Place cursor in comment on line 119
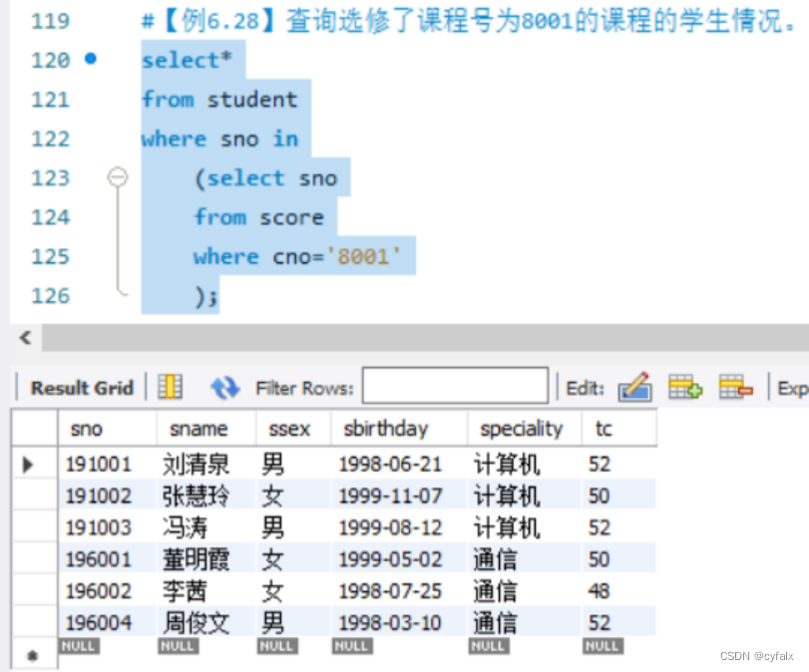 pyautogui.click(x=468, y=21)
